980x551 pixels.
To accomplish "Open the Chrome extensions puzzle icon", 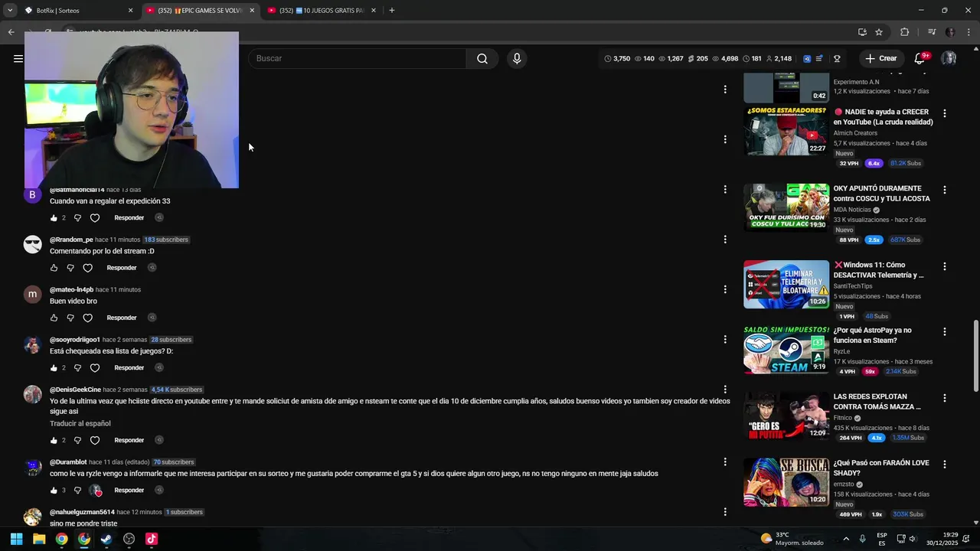I will coord(904,32).
